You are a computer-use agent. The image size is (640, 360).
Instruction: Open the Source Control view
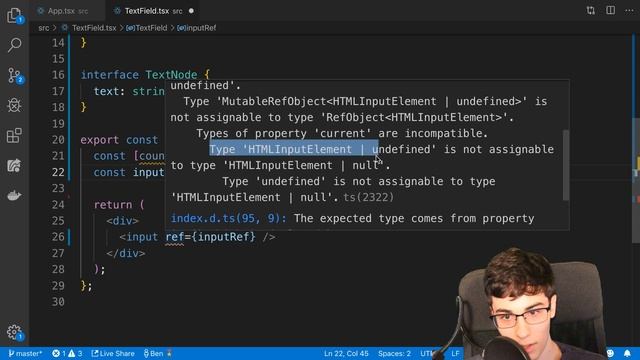point(14,76)
